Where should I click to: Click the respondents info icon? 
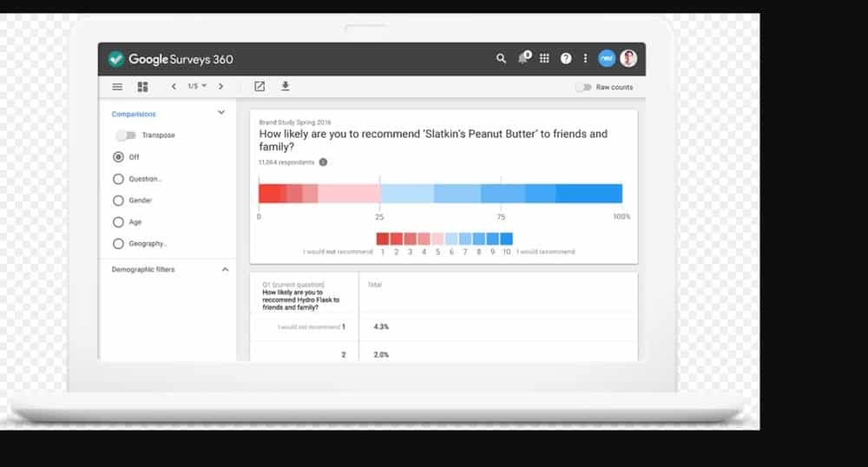pyautogui.click(x=323, y=162)
